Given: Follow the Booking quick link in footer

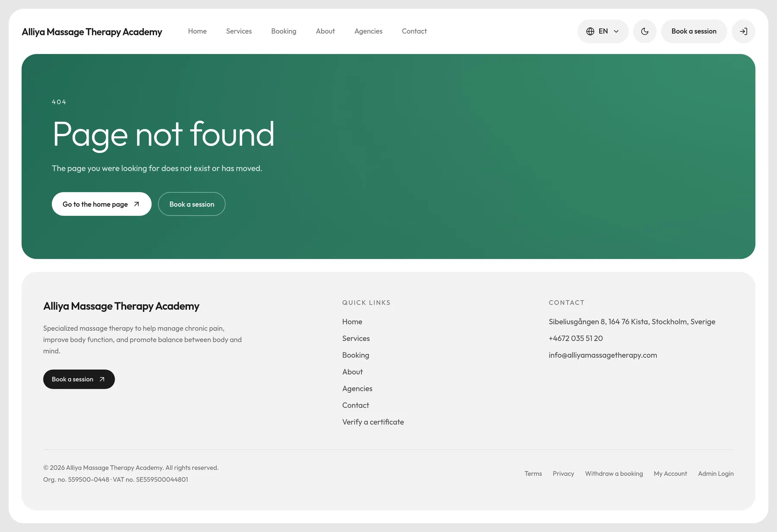Looking at the screenshot, I should pyautogui.click(x=356, y=355).
